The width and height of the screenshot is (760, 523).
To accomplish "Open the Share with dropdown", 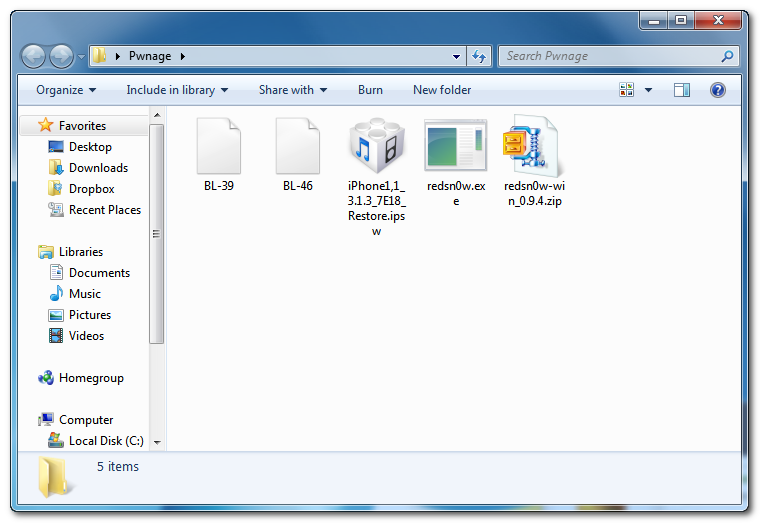I will [293, 90].
